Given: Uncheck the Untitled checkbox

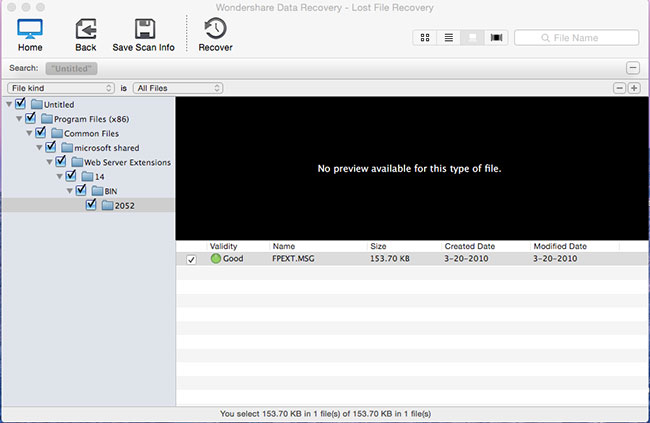Looking at the screenshot, I should pyautogui.click(x=20, y=103).
